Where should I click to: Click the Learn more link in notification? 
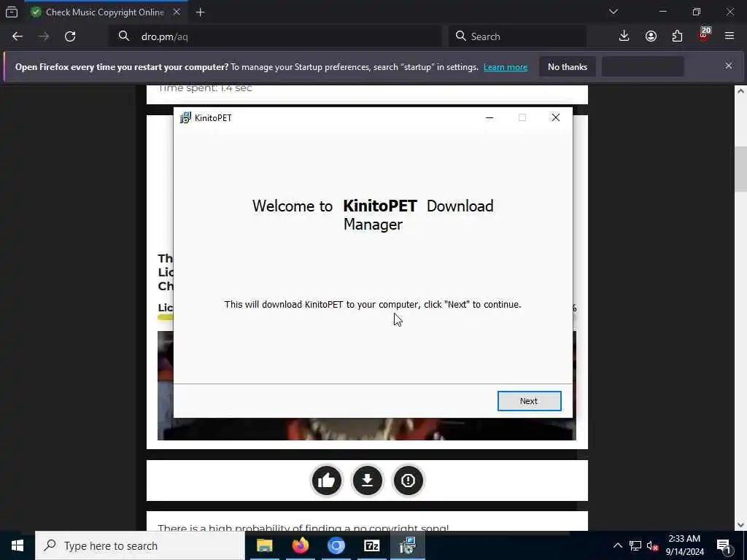[x=506, y=67]
